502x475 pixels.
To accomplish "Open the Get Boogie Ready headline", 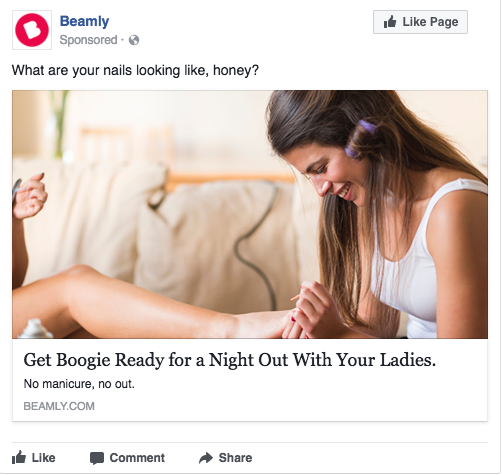I will click(x=230, y=360).
